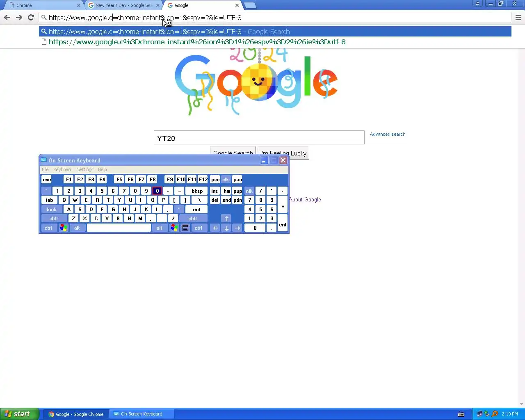Toggle the right alt key on the keyboard

pyautogui.click(x=160, y=228)
